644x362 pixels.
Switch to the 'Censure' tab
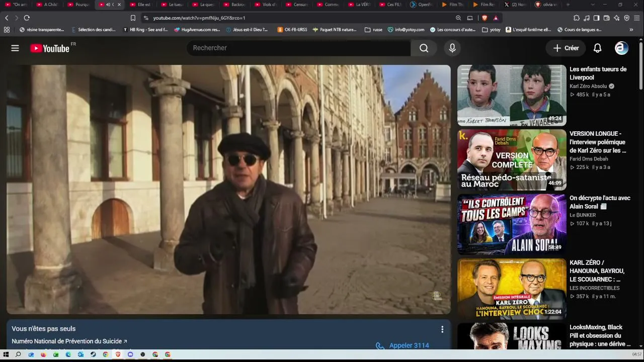point(298,5)
